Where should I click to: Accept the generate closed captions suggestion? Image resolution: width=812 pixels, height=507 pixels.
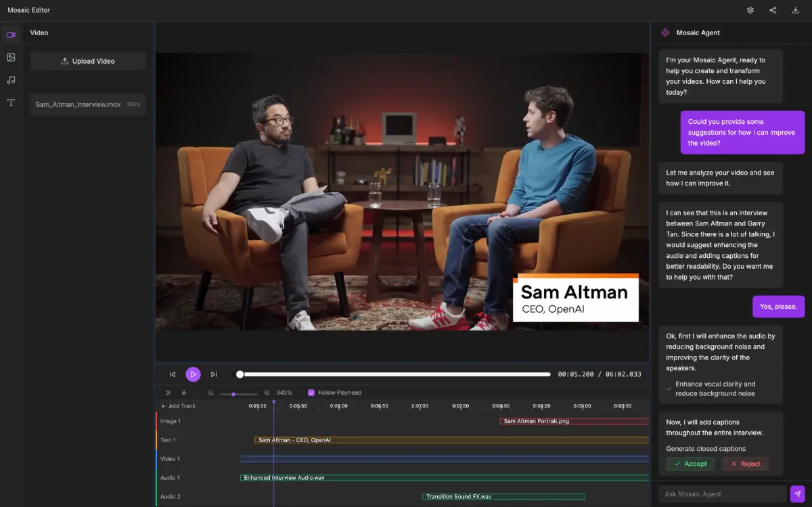click(x=690, y=464)
